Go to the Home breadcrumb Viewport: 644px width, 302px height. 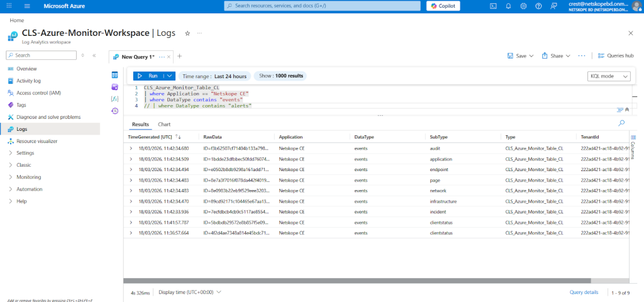coord(17,20)
